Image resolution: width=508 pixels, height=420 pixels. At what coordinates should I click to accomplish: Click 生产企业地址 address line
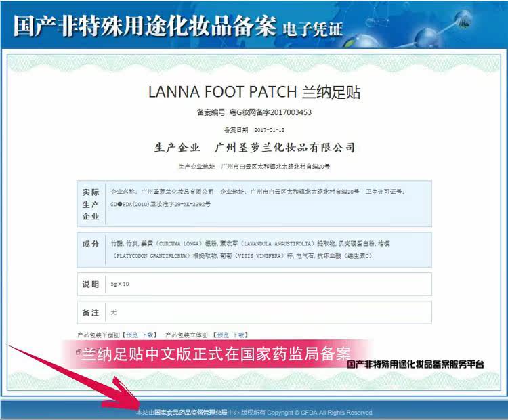[254, 167]
